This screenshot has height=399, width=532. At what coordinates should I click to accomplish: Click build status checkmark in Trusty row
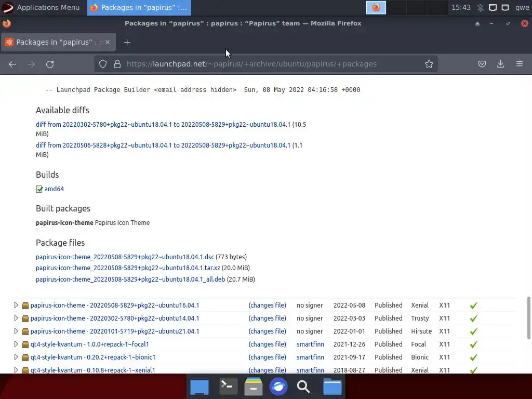[x=474, y=318]
